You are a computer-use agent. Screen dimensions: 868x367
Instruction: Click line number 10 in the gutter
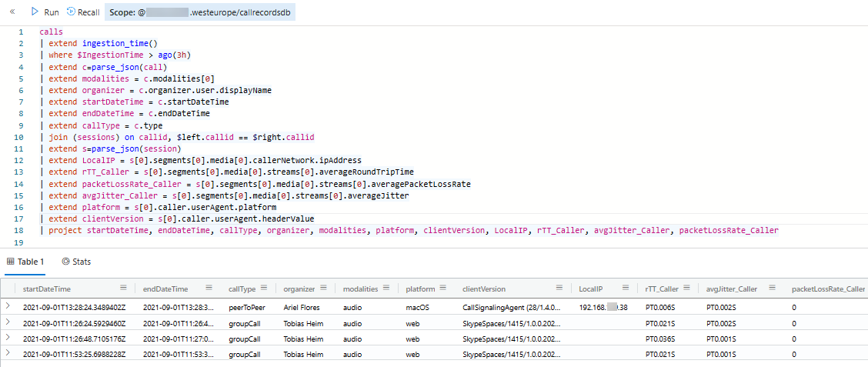(x=20, y=137)
